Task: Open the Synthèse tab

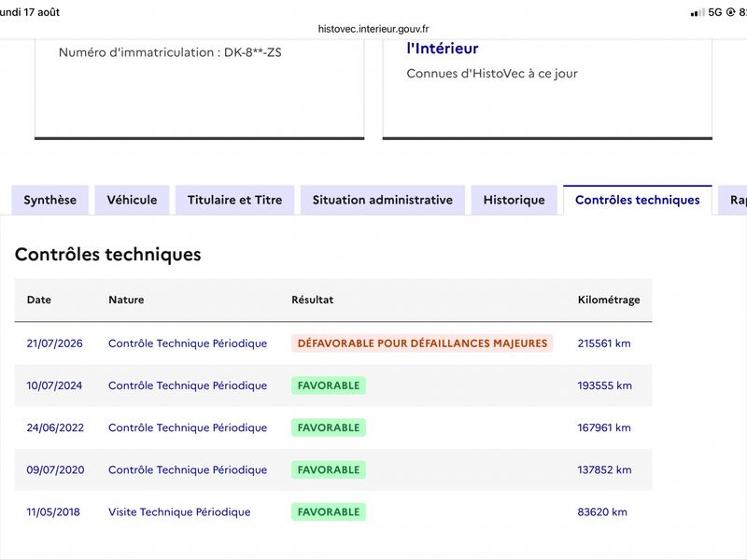Action: [50, 200]
